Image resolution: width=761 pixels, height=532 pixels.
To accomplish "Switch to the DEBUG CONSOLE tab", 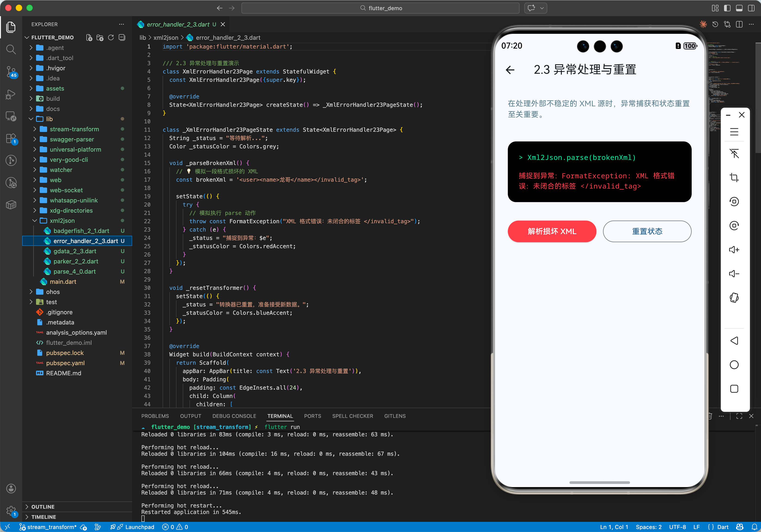I will [x=234, y=416].
